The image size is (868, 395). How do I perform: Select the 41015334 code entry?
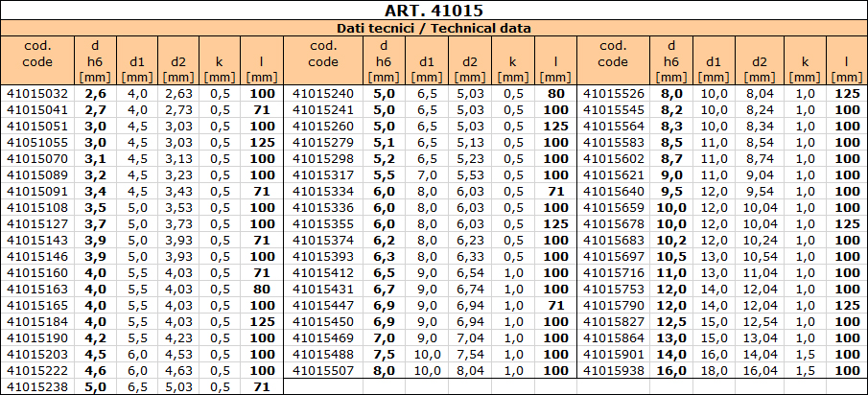(x=322, y=192)
